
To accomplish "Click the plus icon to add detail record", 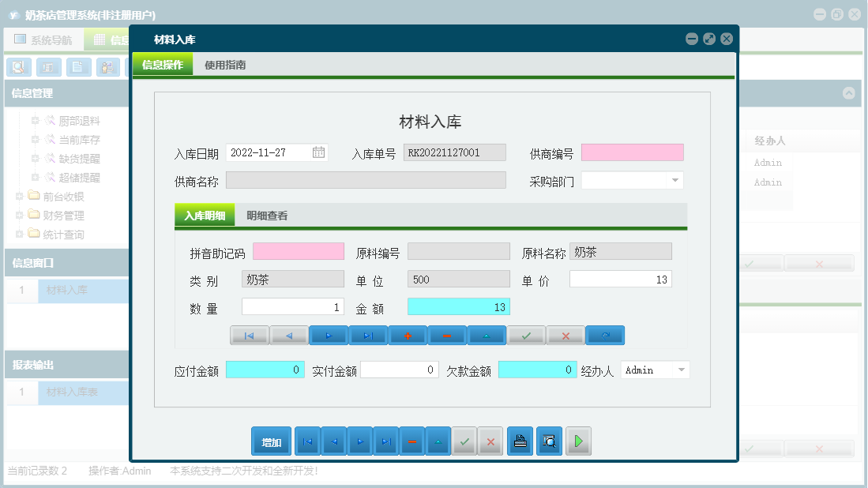I will pyautogui.click(x=407, y=335).
